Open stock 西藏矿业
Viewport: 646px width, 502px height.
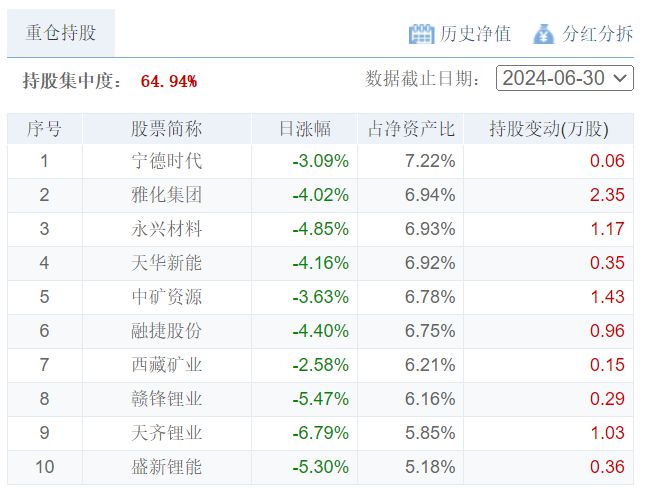166,365
